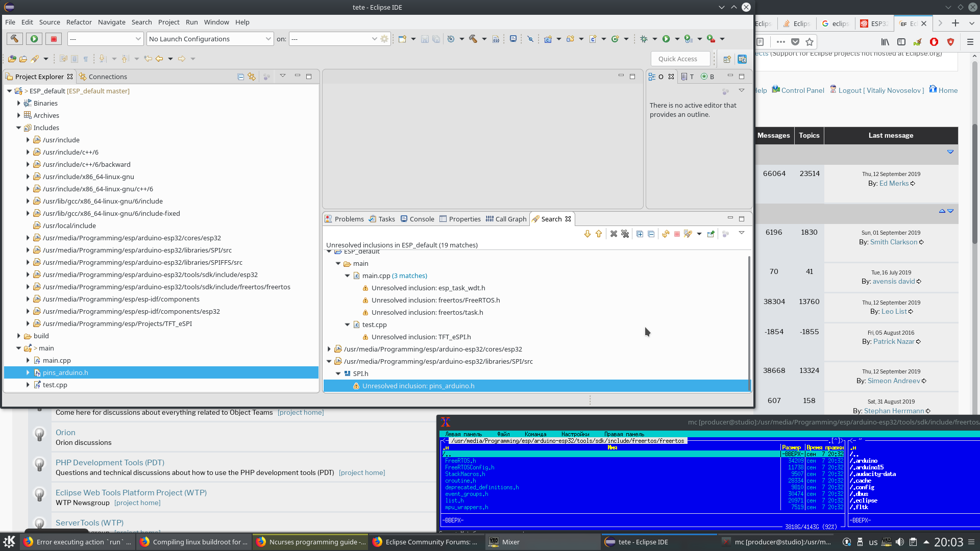Open launch target settings gear icon
This screenshot has height=551, width=980.
384,39
